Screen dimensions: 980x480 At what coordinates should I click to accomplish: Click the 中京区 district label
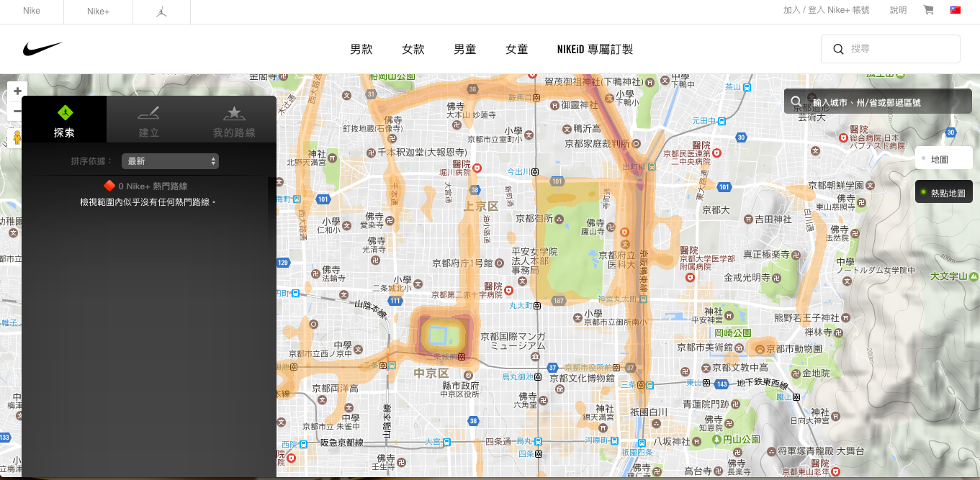coord(431,373)
